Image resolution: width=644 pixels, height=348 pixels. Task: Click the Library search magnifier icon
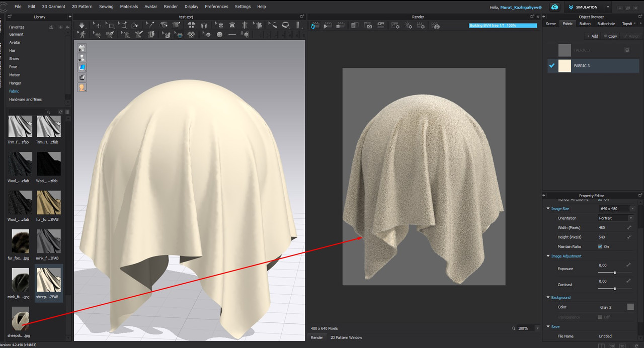click(x=48, y=112)
